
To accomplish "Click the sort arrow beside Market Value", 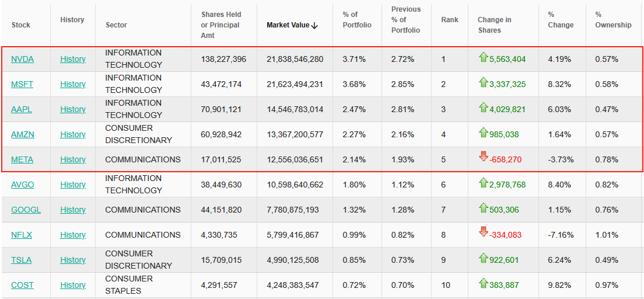I will pos(314,26).
